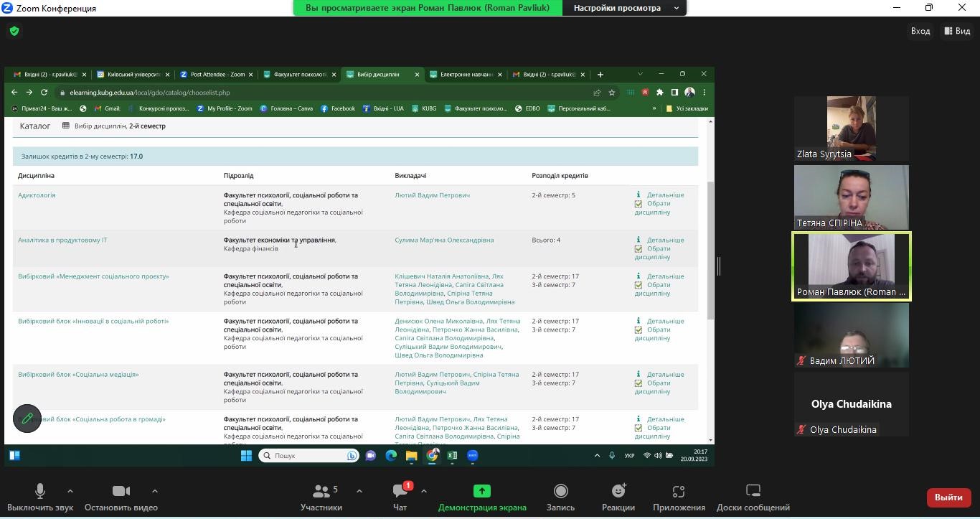Image resolution: width=980 pixels, height=519 pixels.
Task: Click Каталог breadcrumb link
Action: pyautogui.click(x=35, y=126)
